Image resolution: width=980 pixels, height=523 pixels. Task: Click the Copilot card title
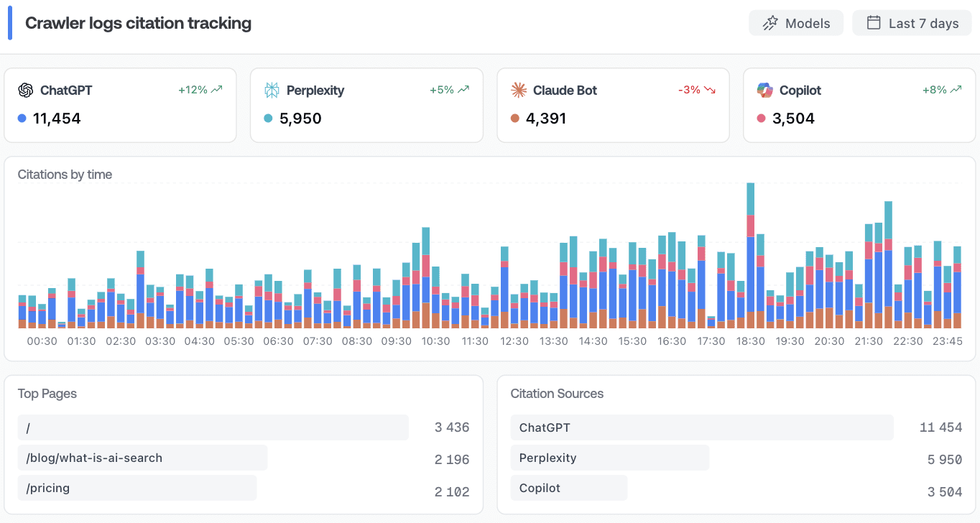tap(800, 91)
